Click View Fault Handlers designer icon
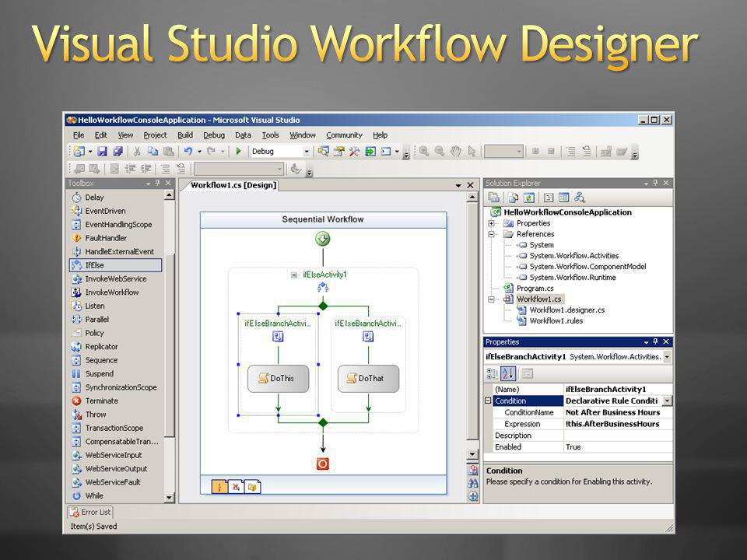 pos(252,487)
